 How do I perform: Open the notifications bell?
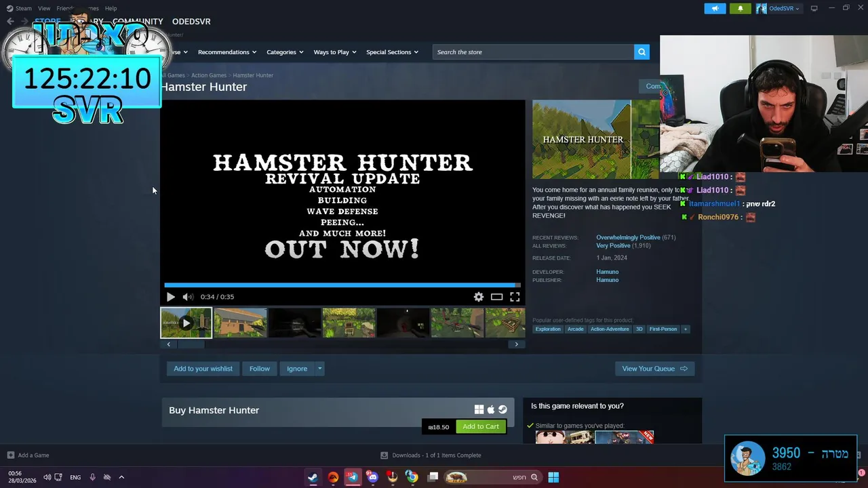pos(741,8)
